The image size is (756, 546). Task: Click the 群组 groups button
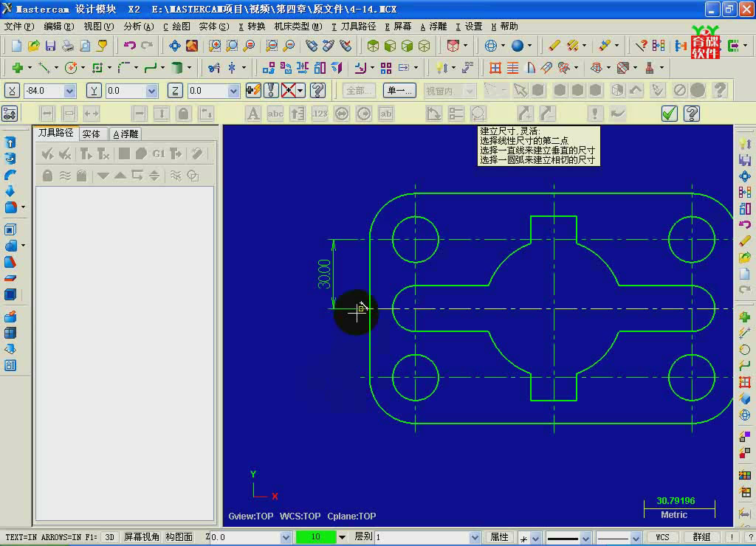(701, 537)
